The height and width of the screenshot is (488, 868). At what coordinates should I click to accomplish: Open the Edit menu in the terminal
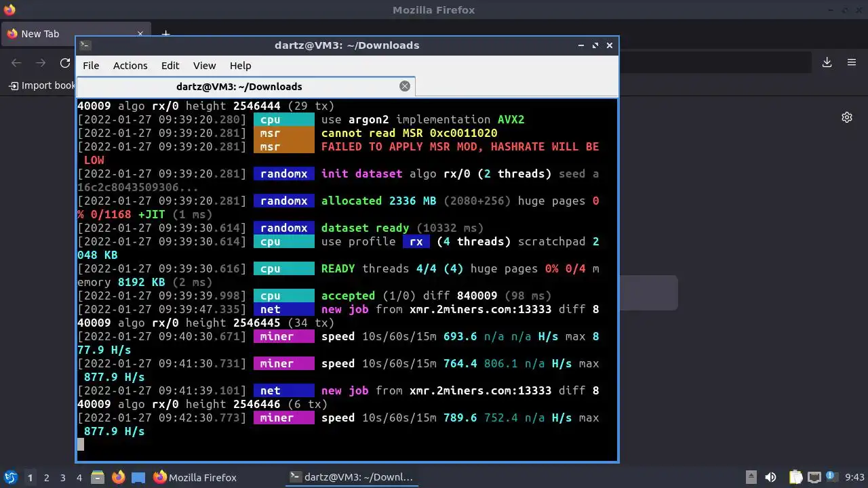[170, 66]
